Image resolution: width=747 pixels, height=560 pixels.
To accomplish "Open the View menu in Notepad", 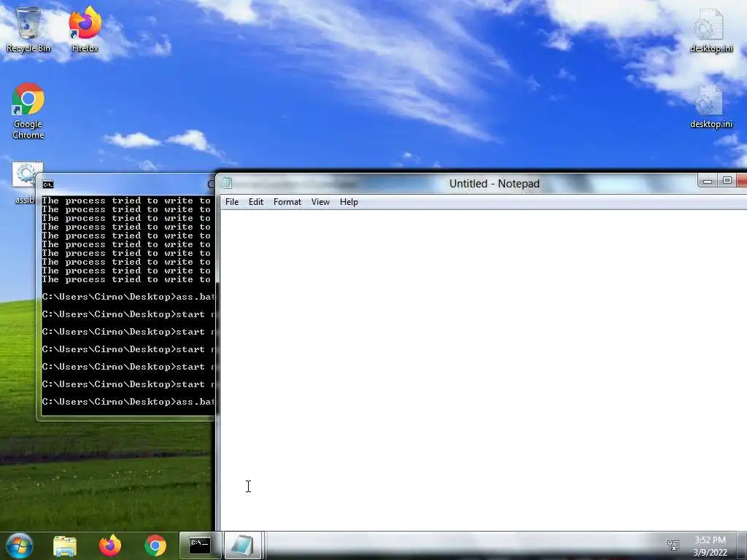I will 321,202.
